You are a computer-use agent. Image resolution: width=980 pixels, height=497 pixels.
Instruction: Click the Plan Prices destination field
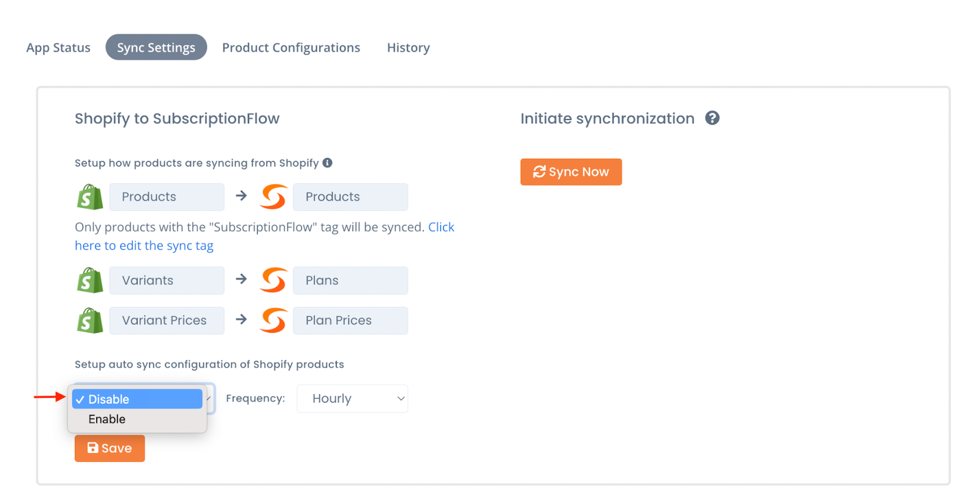click(350, 321)
